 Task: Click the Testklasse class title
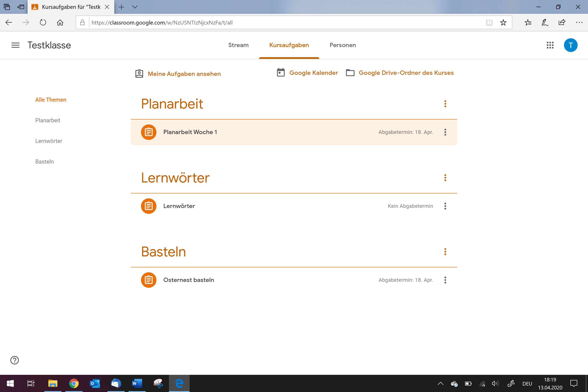(49, 45)
